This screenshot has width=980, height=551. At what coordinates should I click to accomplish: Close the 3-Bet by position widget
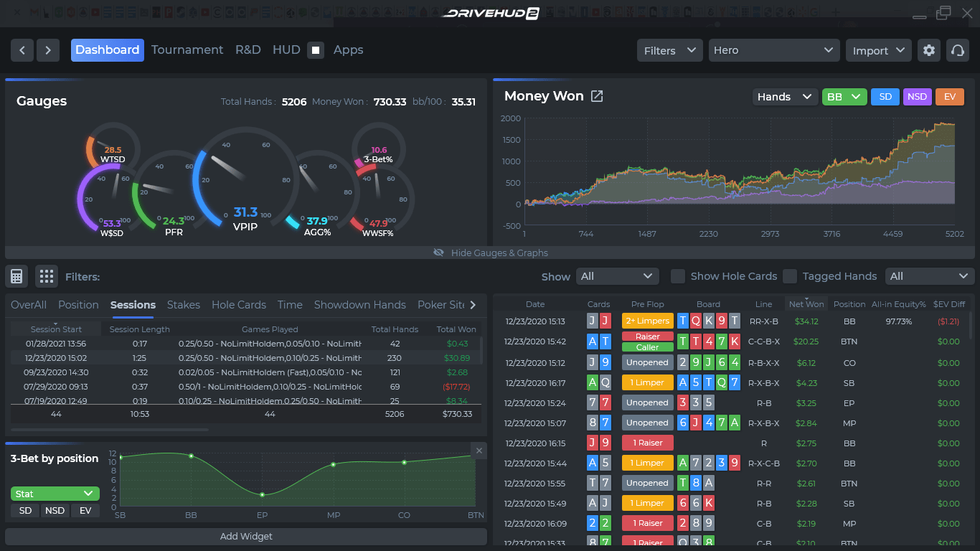(479, 451)
